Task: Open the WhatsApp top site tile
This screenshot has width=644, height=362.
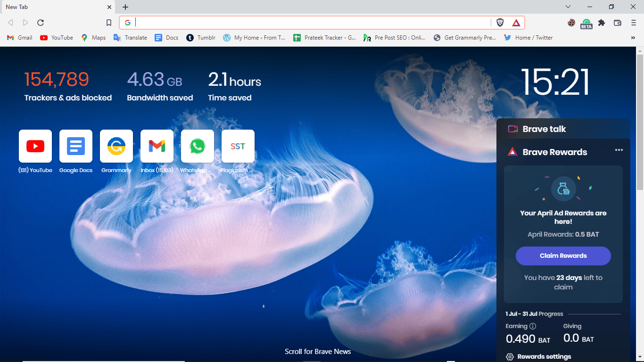Action: pos(198,146)
